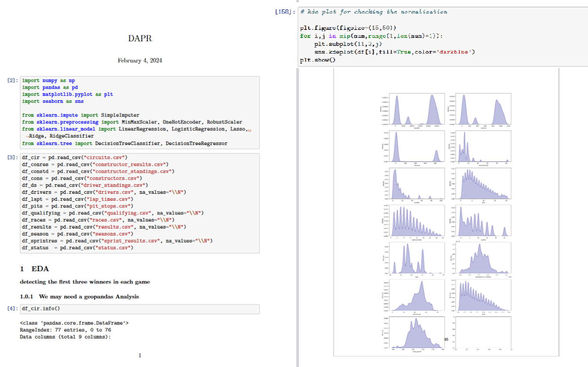
Task: Click the 'DAPR' document title
Action: 140,39
